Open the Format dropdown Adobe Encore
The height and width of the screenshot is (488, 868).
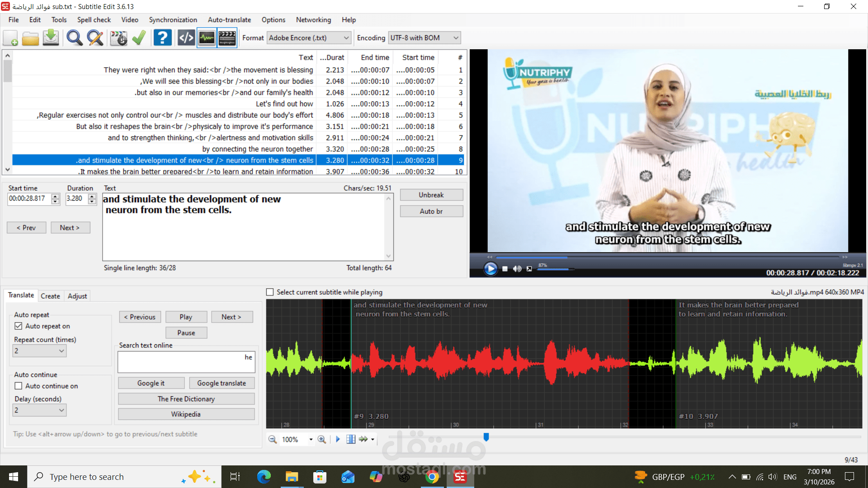point(309,38)
